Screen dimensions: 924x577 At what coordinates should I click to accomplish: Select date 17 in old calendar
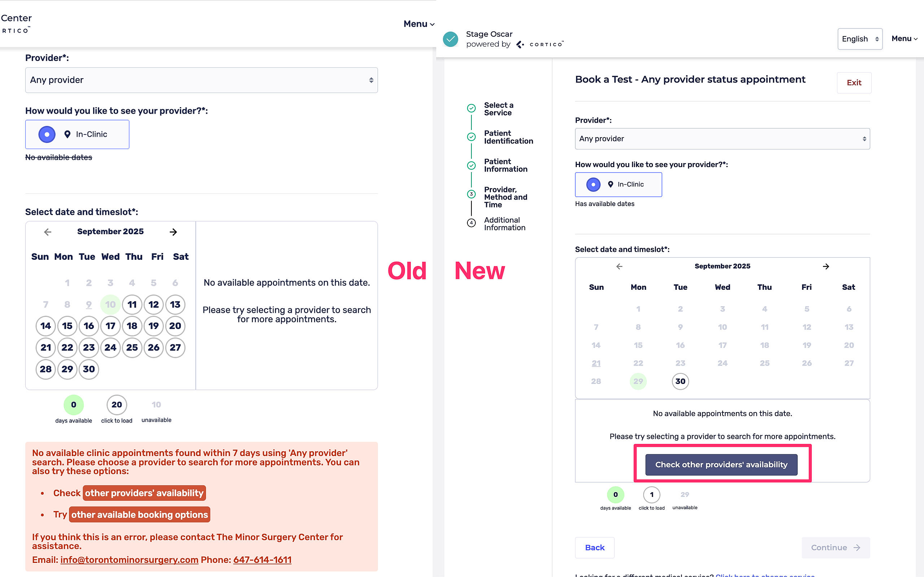[x=110, y=326]
